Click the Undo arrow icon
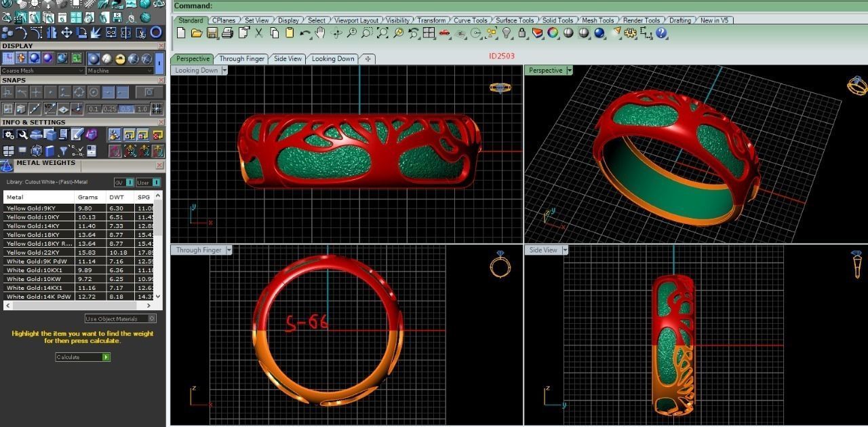Image resolution: width=868 pixels, height=427 pixels. [x=305, y=33]
